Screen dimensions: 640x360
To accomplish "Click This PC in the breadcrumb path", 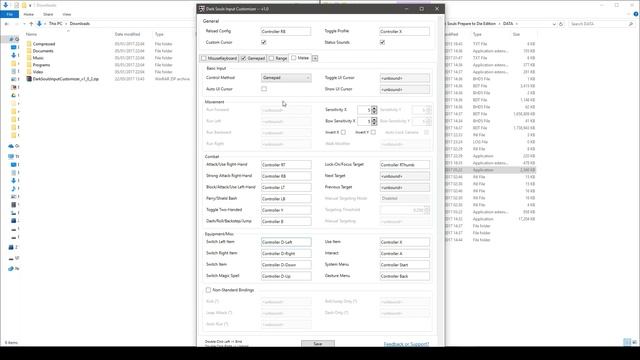I will 56,24.
